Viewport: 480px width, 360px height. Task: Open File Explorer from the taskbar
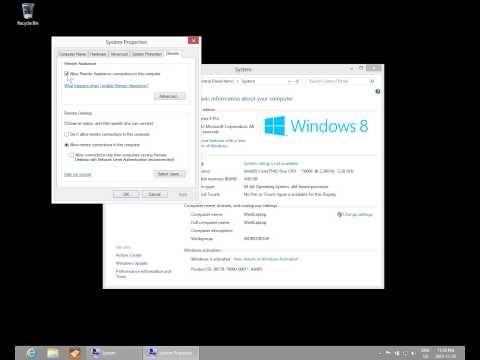pyautogui.click(x=53, y=353)
